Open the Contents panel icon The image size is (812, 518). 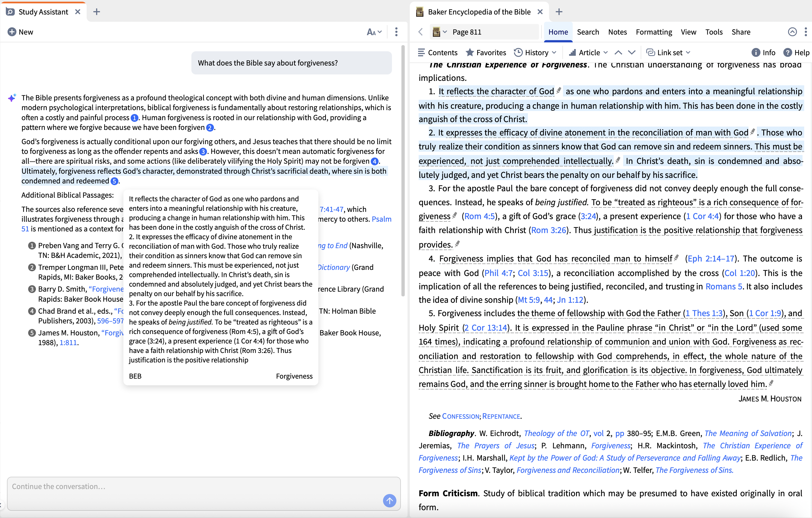click(x=421, y=52)
